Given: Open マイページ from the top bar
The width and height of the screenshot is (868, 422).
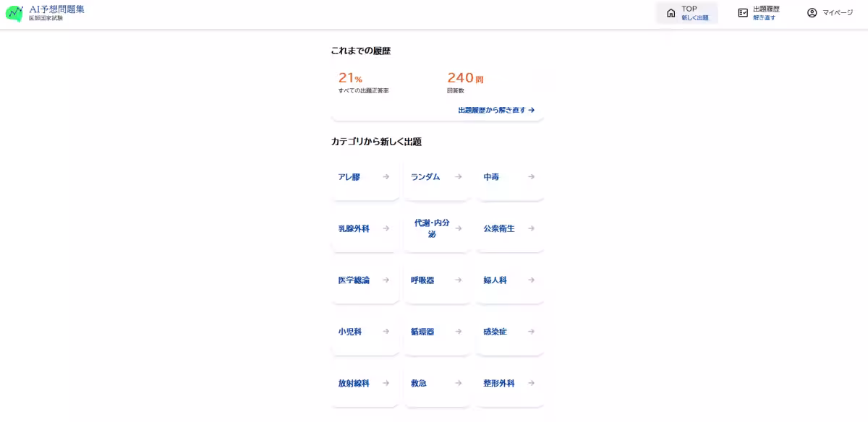Looking at the screenshot, I should [829, 12].
